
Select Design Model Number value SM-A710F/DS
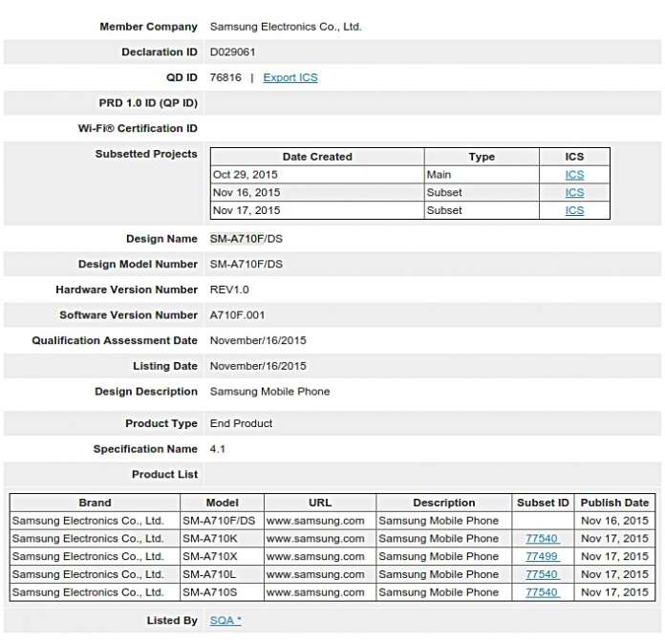[x=246, y=265]
